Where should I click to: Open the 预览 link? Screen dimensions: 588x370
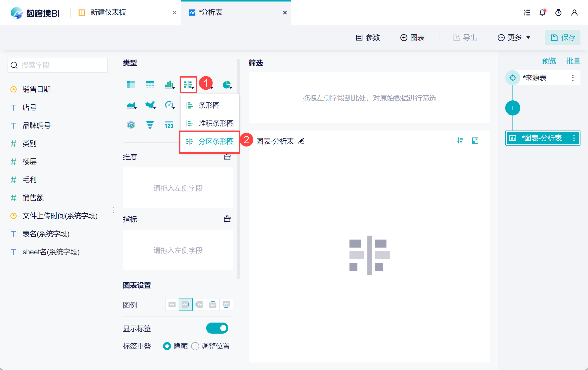click(549, 61)
